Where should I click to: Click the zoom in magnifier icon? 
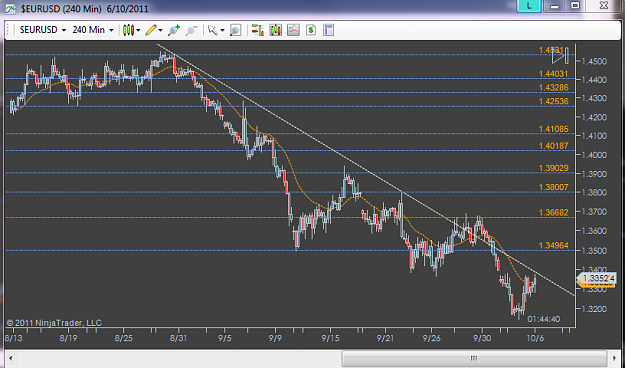click(174, 30)
